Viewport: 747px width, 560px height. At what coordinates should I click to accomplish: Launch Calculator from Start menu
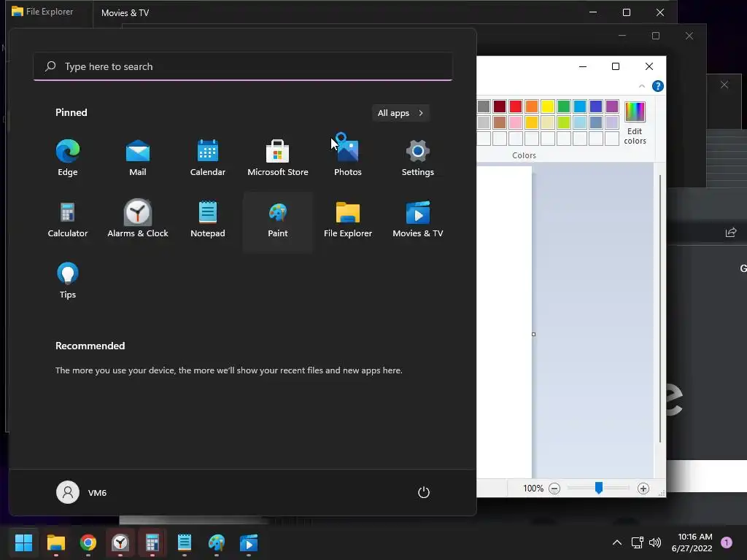point(68,220)
